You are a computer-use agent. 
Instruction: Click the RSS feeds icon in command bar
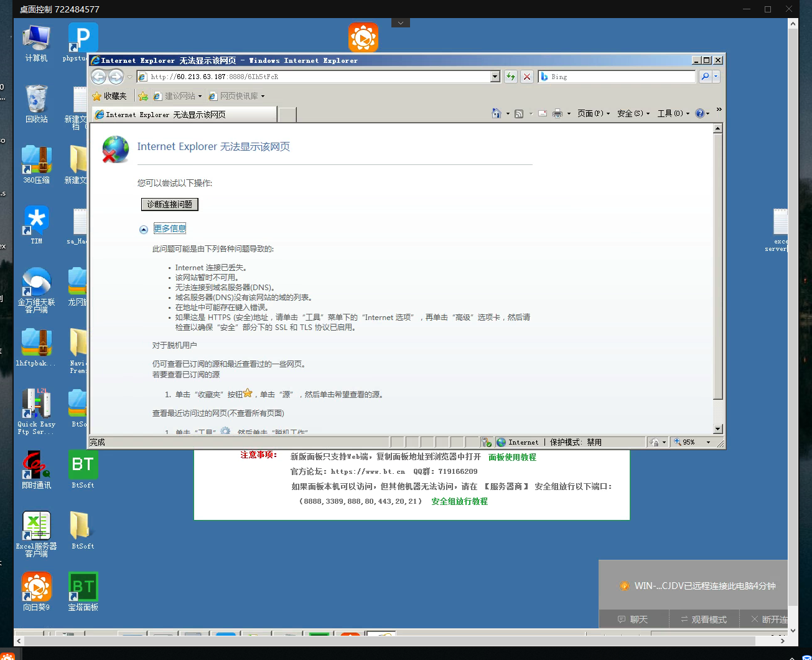pyautogui.click(x=519, y=113)
